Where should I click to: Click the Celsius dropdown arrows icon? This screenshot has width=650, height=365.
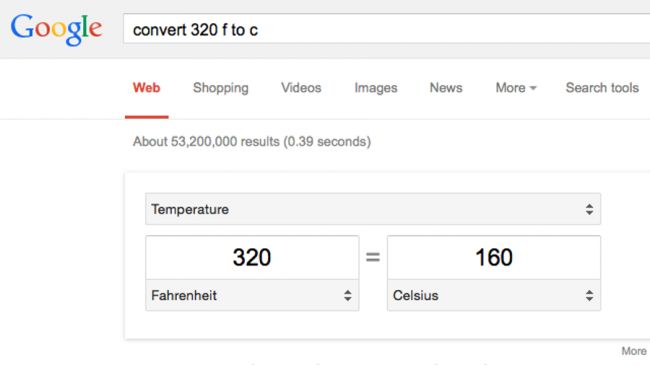[589, 295]
